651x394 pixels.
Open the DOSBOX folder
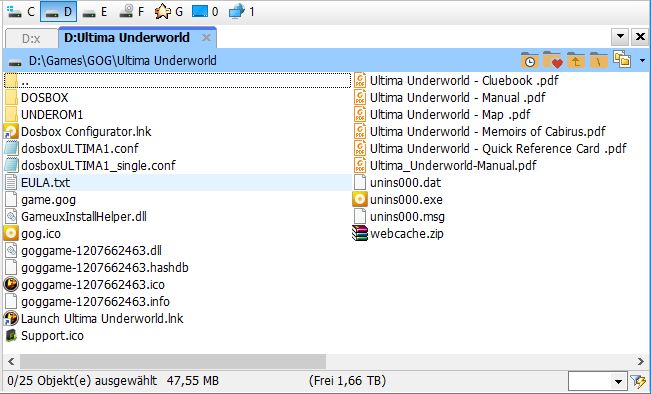pyautogui.click(x=44, y=98)
